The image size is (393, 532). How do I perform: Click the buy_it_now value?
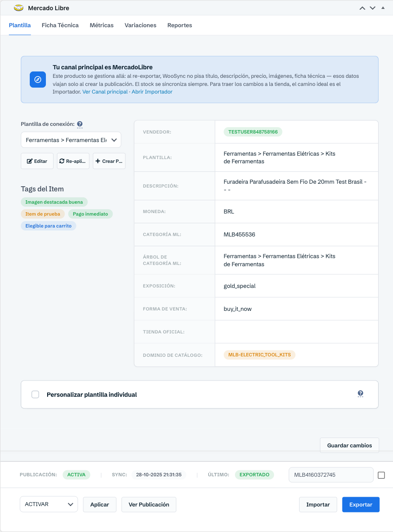point(237,309)
